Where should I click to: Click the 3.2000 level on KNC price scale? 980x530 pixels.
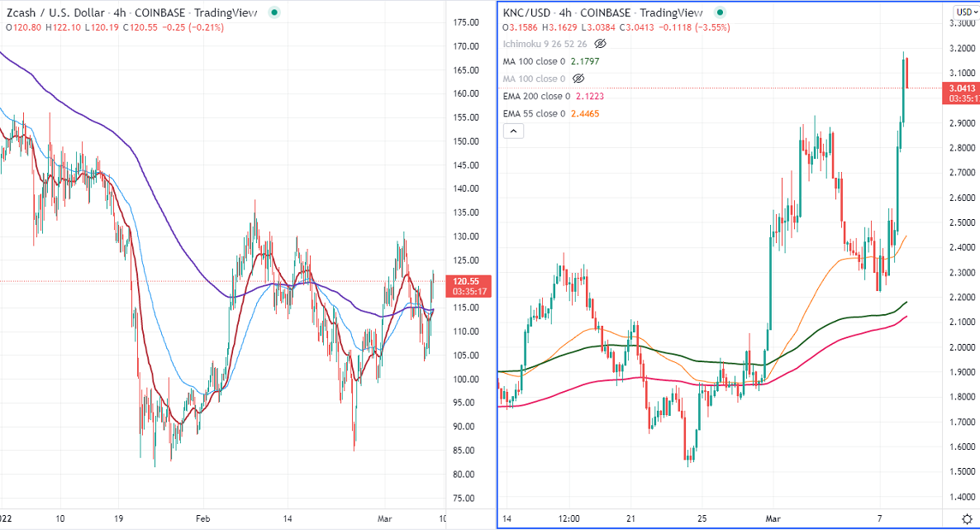pyautogui.click(x=962, y=49)
